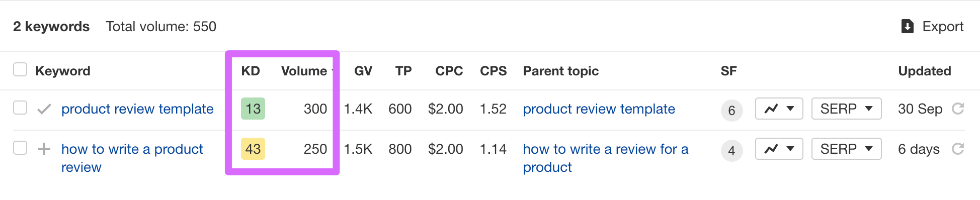The height and width of the screenshot is (200, 980).
Task: Click the SF badge showing 4
Action: tap(731, 151)
